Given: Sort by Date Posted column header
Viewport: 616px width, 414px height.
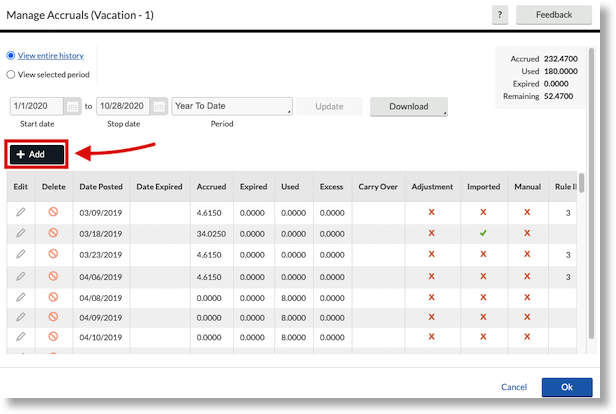Looking at the screenshot, I should click(x=101, y=187).
